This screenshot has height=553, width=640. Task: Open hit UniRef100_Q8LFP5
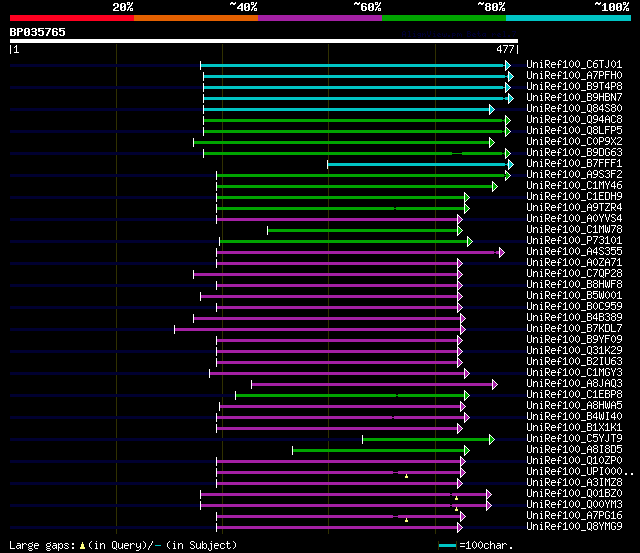point(574,131)
